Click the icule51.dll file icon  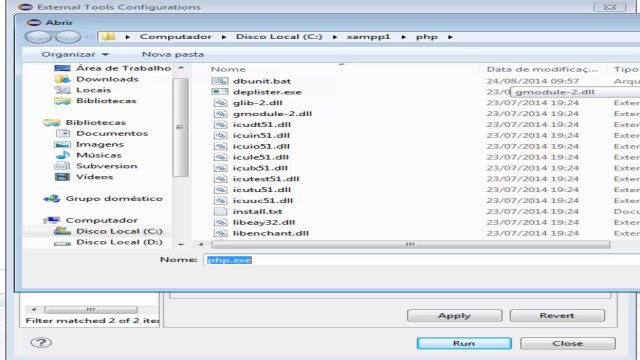tap(220, 157)
